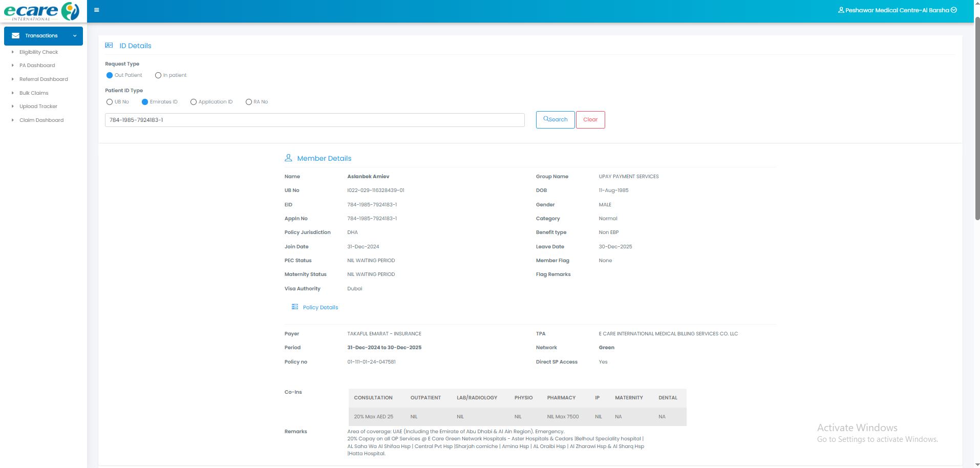Image resolution: width=980 pixels, height=468 pixels.
Task: Click the Policy Details list icon
Action: [295, 307]
